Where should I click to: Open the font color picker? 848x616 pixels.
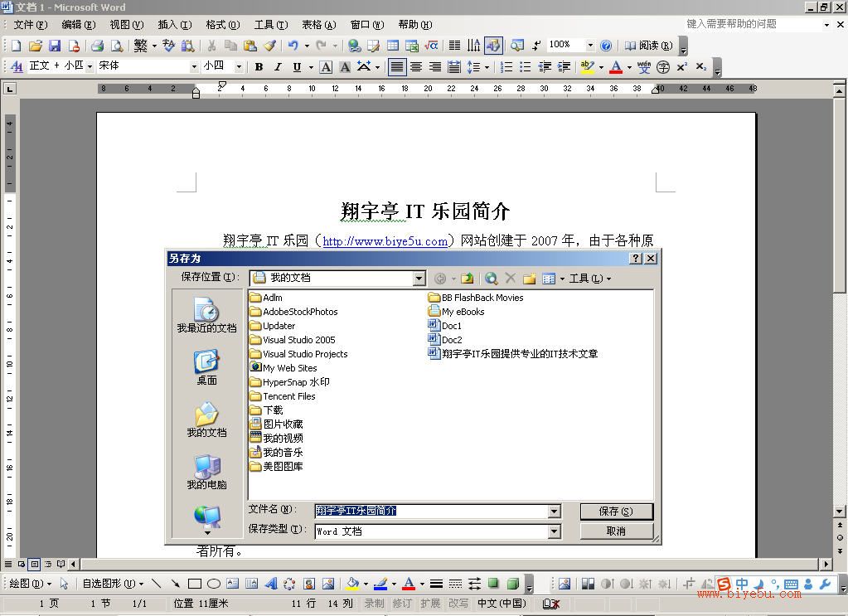[628, 66]
